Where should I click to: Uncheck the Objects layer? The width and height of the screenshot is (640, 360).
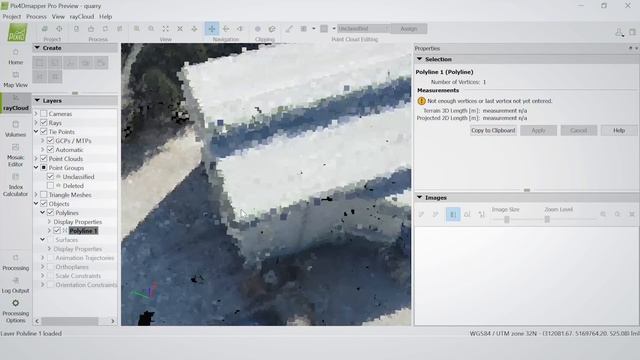(44, 203)
